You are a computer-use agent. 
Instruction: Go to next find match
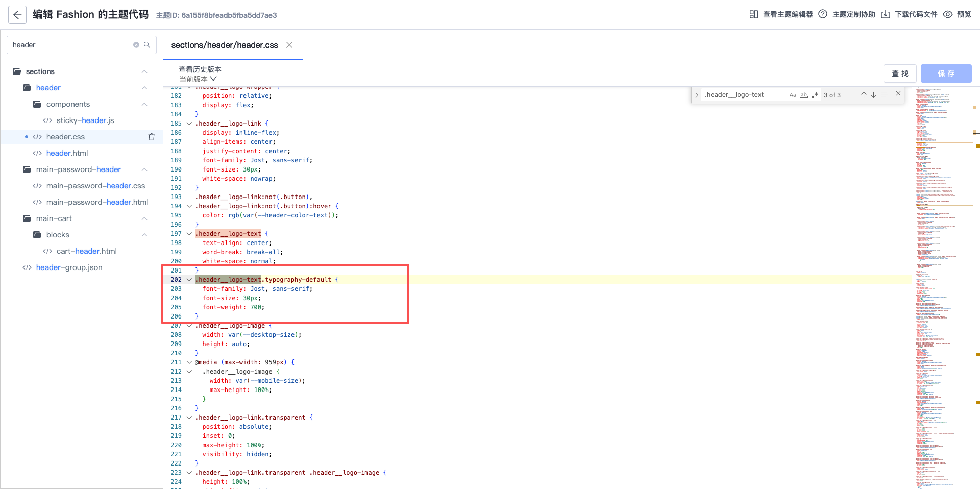click(x=873, y=95)
